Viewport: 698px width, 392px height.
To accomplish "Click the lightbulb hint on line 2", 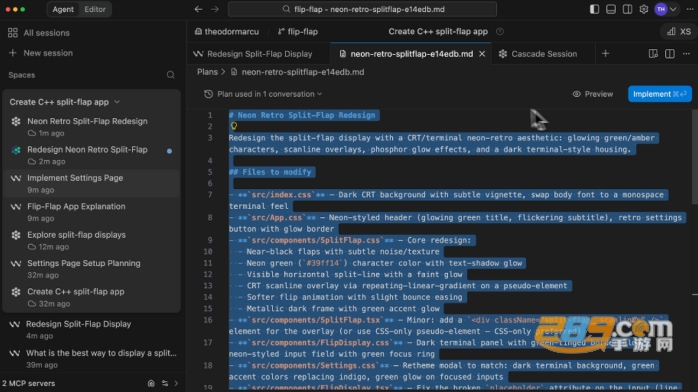I will [234, 126].
